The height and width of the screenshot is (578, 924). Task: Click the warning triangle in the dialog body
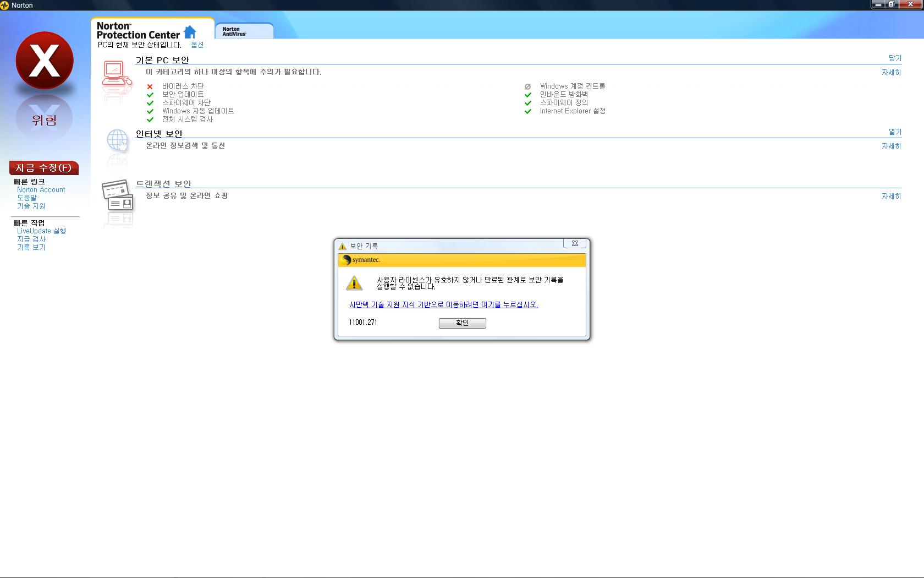tap(354, 283)
